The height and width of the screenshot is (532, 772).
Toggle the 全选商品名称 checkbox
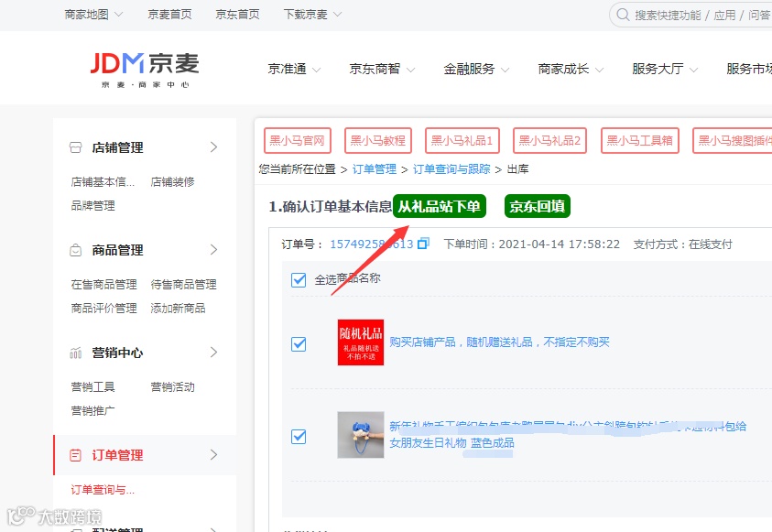[299, 279]
